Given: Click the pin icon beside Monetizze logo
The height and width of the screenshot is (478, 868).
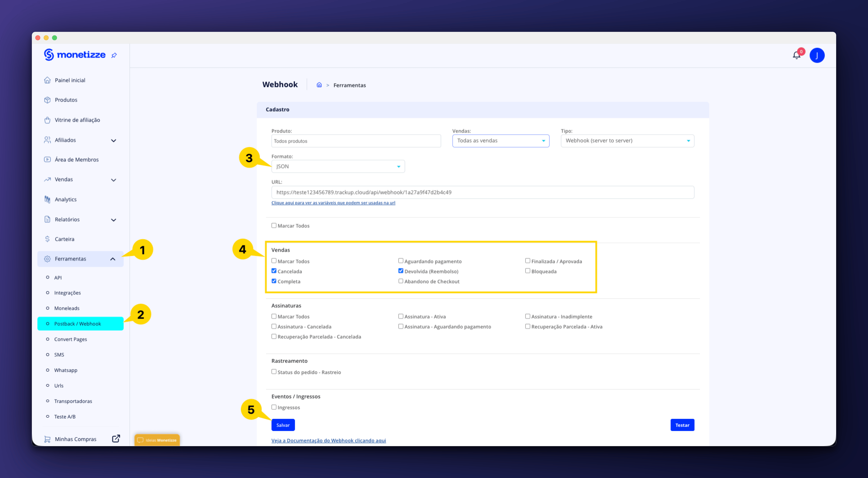Looking at the screenshot, I should click(x=114, y=55).
